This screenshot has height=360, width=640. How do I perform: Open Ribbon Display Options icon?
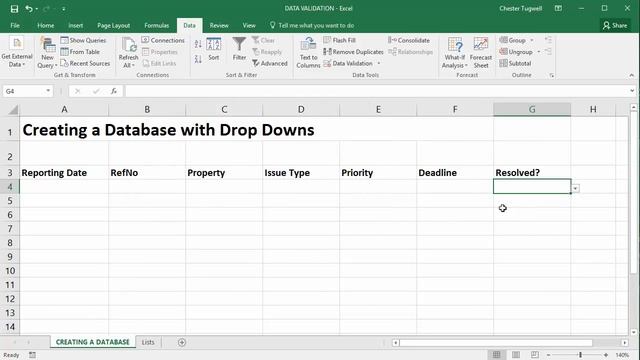(558, 9)
